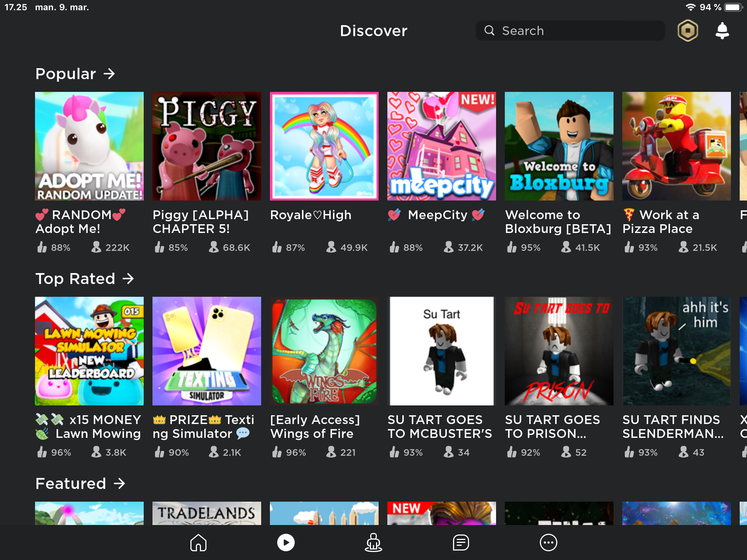Click 'SU TART GOES TO PRISON...' title
747x560 pixels.
tap(553, 427)
